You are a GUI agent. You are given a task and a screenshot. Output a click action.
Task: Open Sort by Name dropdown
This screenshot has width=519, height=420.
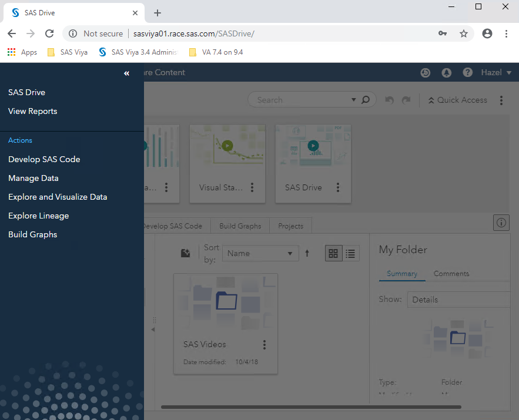(x=260, y=253)
